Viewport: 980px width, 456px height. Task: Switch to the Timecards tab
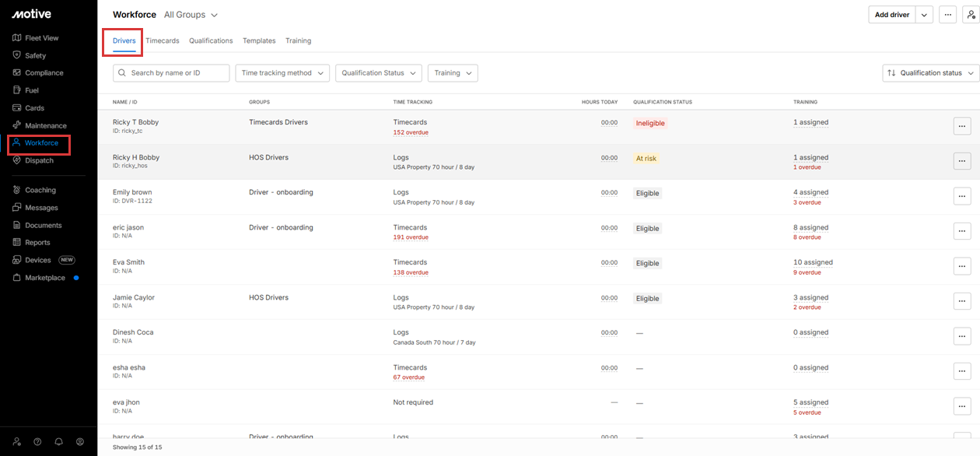tap(163, 40)
